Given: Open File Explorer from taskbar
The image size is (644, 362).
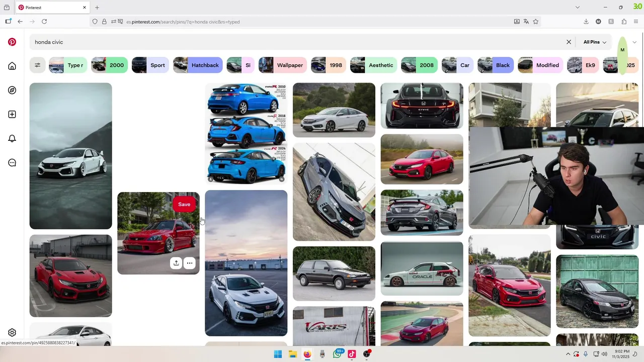Looking at the screenshot, I should 292,354.
